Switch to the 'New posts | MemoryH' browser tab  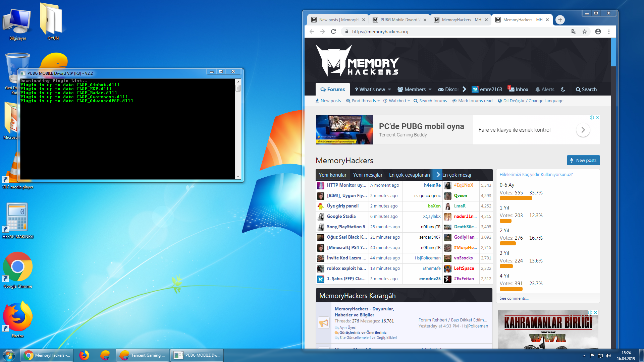pyautogui.click(x=337, y=20)
